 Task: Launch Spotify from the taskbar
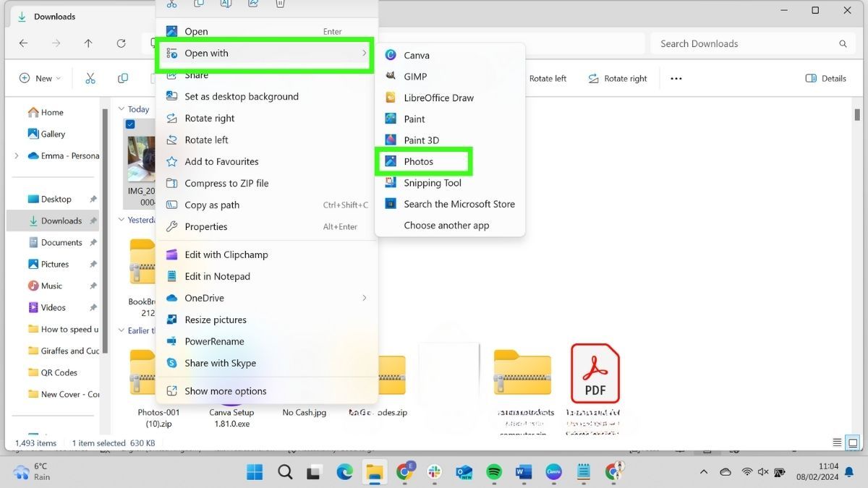click(494, 472)
